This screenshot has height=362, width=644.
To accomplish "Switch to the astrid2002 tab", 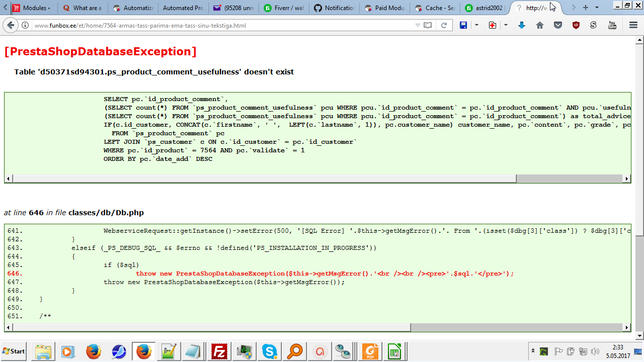I will click(x=485, y=8).
